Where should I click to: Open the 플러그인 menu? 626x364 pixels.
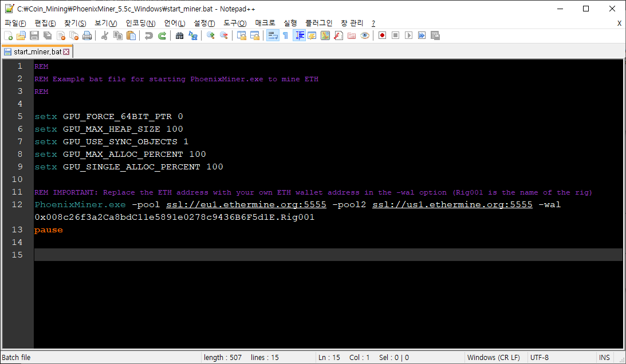point(318,23)
